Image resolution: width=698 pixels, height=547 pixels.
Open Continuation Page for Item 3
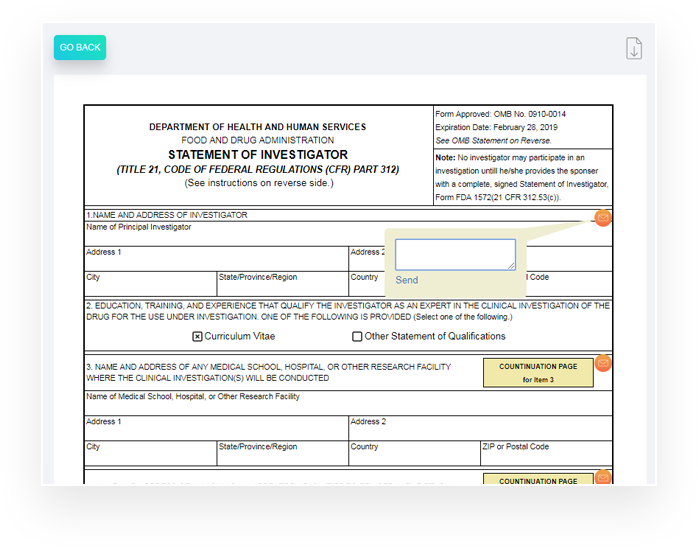pyautogui.click(x=538, y=373)
